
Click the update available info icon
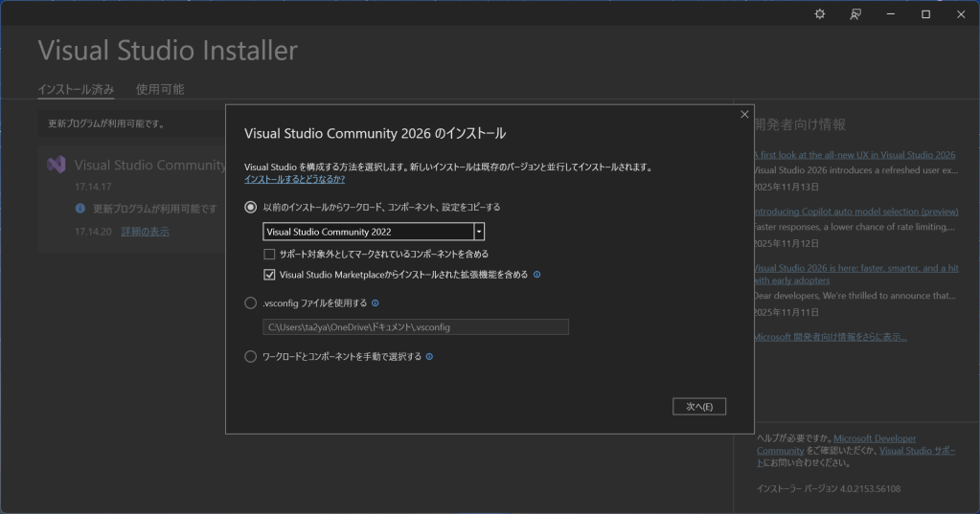(80, 209)
